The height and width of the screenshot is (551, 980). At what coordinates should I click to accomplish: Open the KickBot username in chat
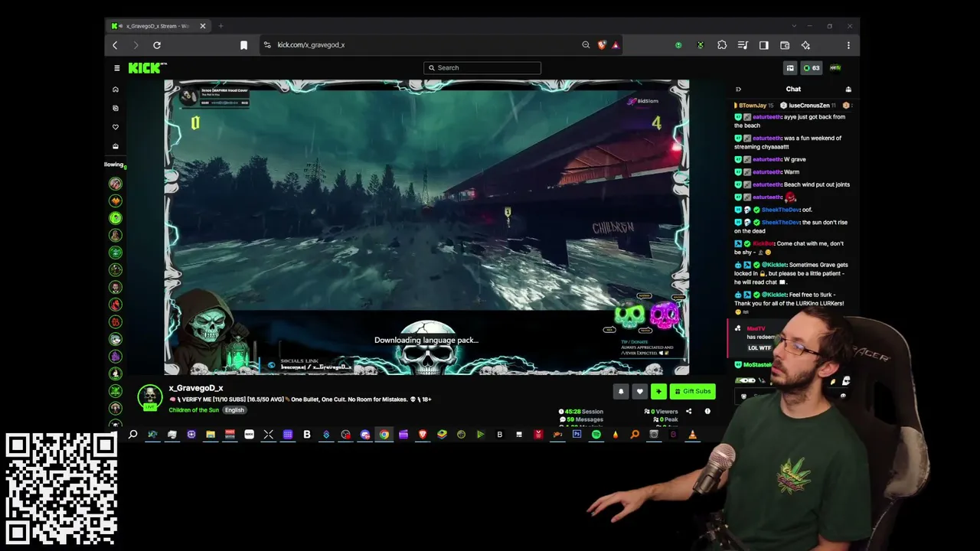point(763,244)
